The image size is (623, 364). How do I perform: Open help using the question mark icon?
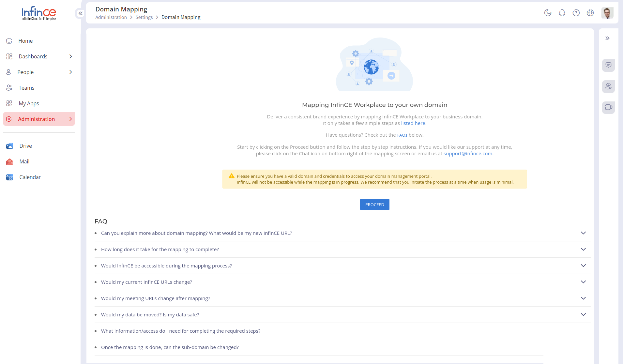point(576,13)
